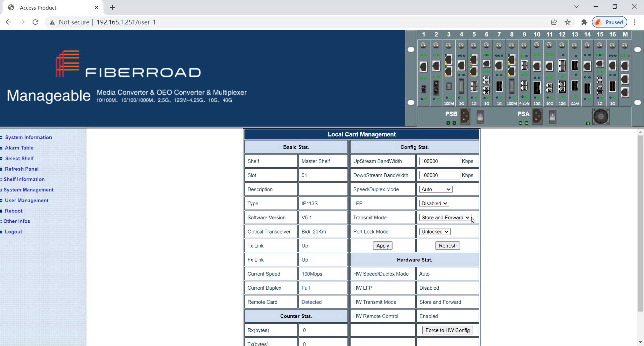Select the slot 16 1G card
The image size is (644, 346).
613,73
